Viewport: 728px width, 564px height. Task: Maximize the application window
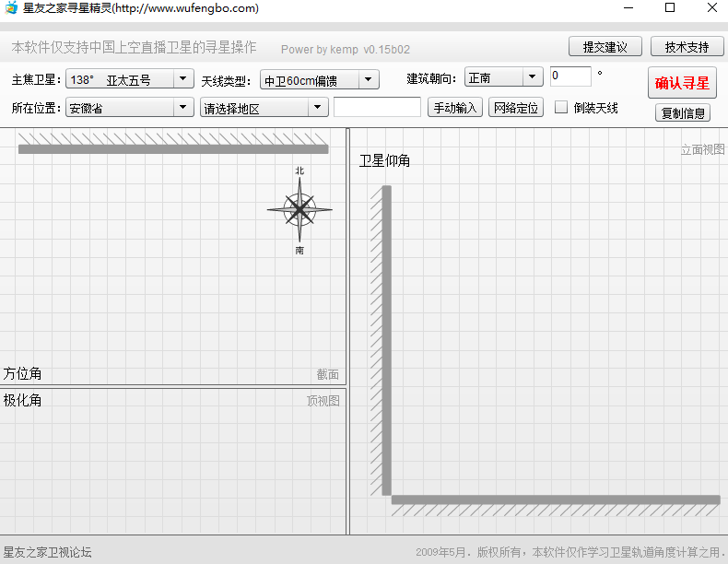pyautogui.click(x=670, y=8)
